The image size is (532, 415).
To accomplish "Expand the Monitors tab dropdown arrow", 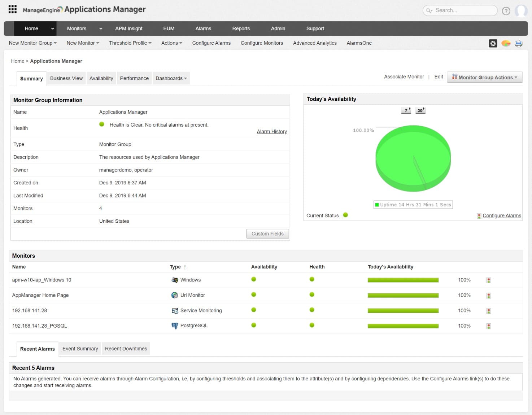I will point(101,29).
